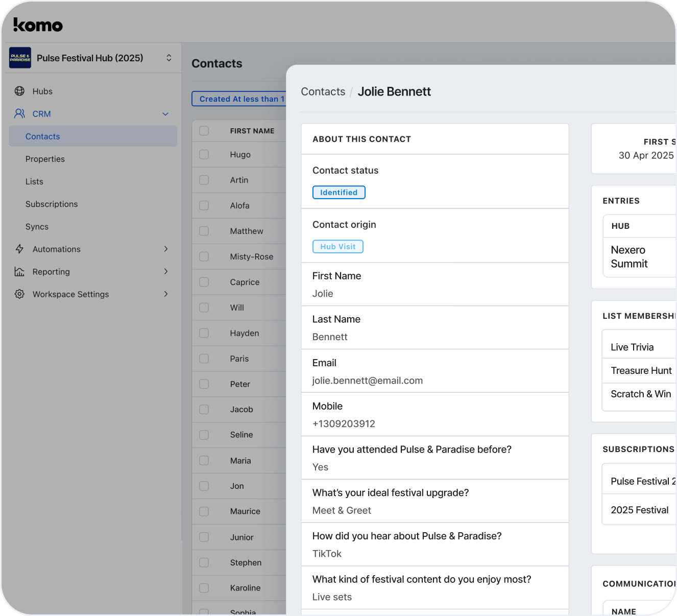Open Subscriptions in the CRM menu
677x616 pixels.
(52, 204)
